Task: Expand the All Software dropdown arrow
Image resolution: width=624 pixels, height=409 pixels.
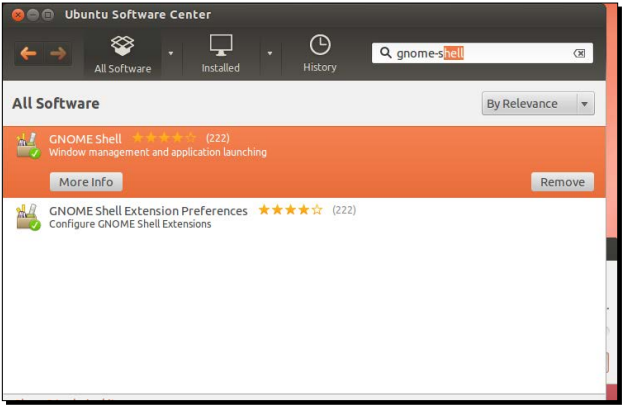Action: tap(170, 54)
